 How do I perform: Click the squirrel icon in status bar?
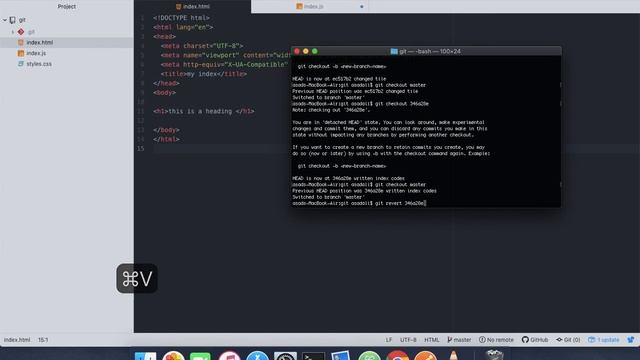tap(631, 340)
